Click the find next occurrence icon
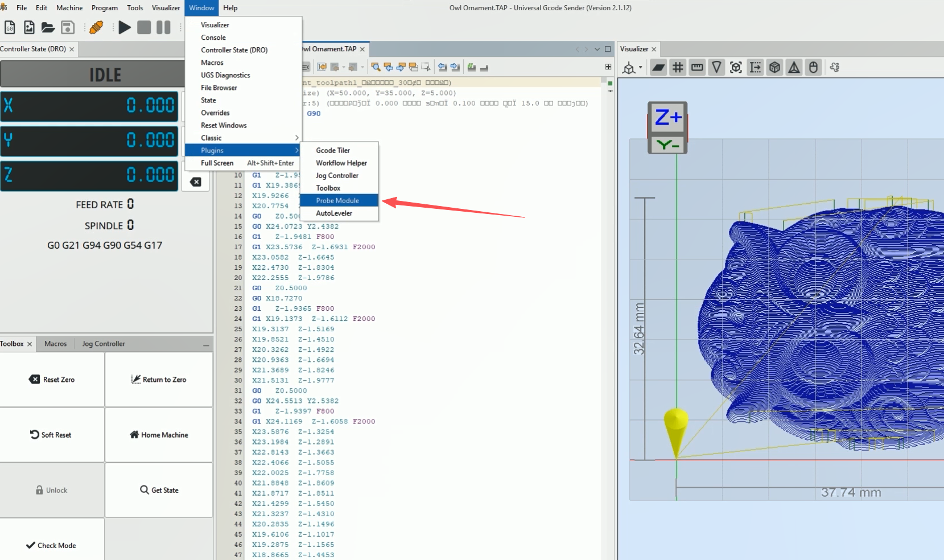This screenshot has height=560, width=944. point(401,67)
